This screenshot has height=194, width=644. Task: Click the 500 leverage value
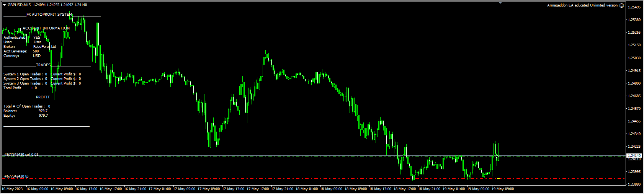pyautogui.click(x=36, y=51)
